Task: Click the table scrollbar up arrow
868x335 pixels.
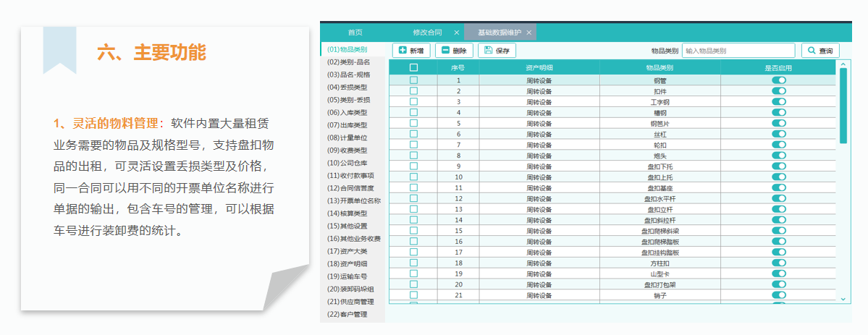Action: (843, 64)
